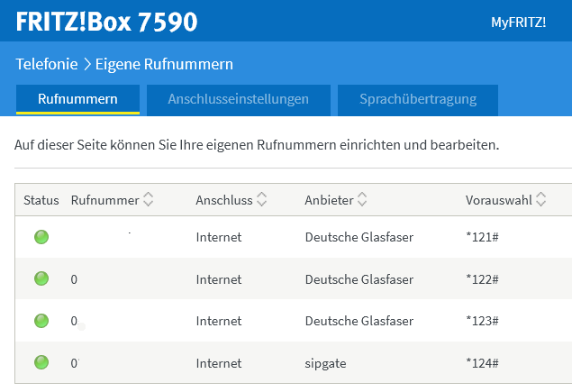This screenshot has height=392, width=572.
Task: Click Deutsche Glasfaser in *123# row
Action: (x=359, y=321)
